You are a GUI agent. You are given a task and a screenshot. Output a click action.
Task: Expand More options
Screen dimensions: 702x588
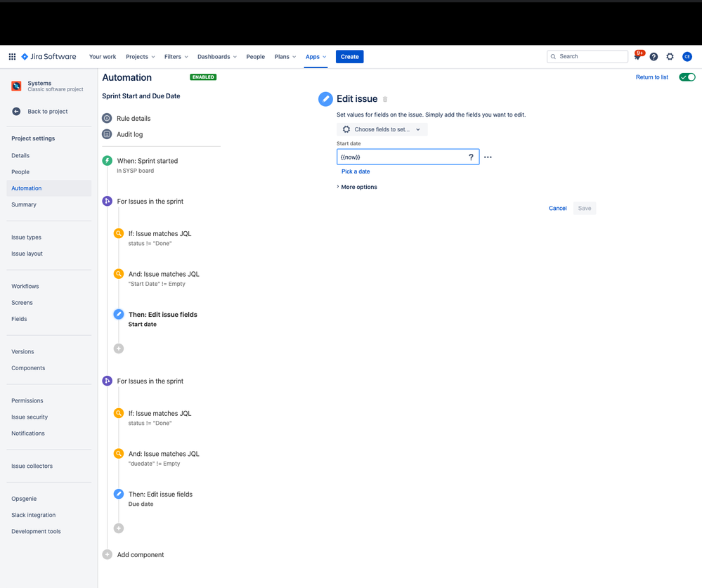357,187
